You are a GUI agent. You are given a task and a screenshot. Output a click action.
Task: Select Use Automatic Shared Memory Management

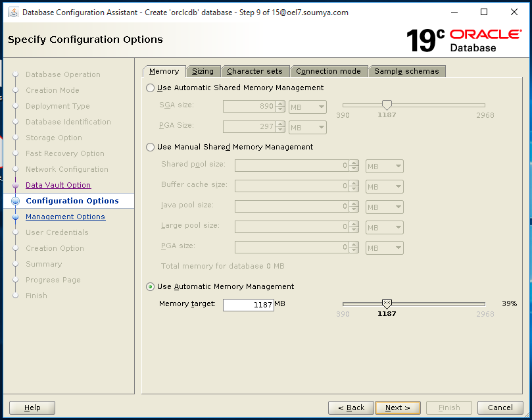tap(151, 88)
